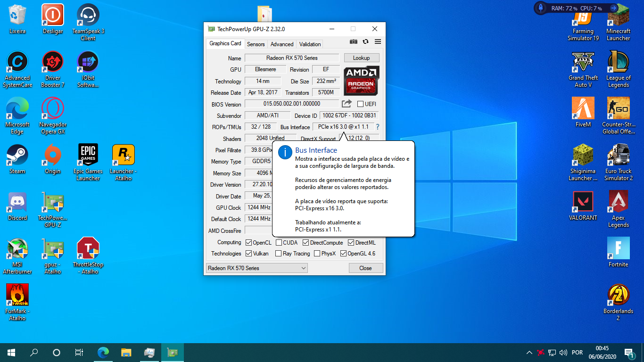
Task: Open MSI Afterburner shortcut
Action: 17,256
